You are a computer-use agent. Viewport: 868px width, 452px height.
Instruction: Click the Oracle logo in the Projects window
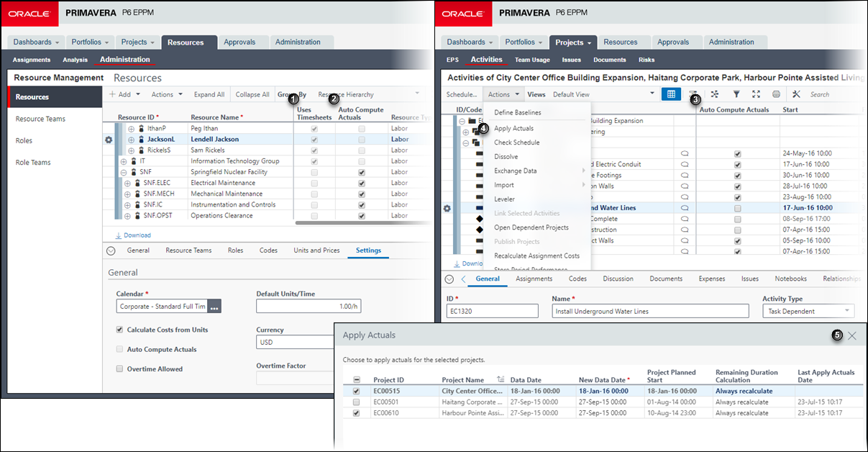[464, 13]
